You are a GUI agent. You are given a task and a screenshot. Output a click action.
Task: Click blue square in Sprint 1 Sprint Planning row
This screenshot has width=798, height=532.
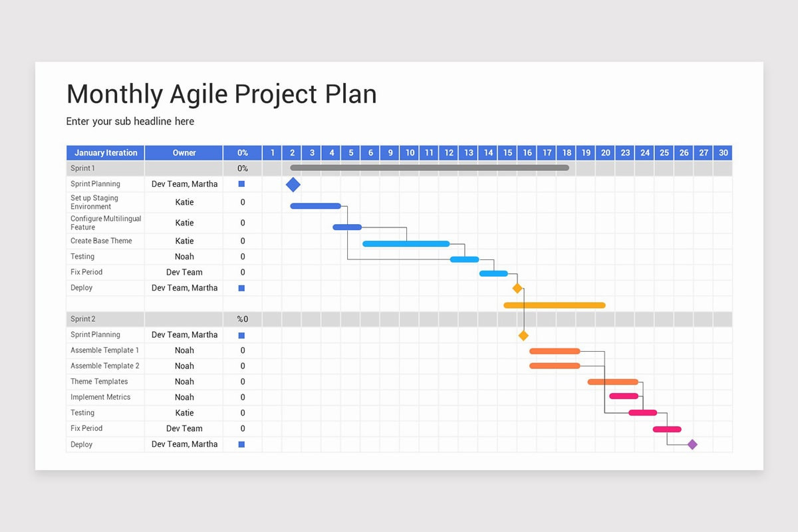click(241, 184)
